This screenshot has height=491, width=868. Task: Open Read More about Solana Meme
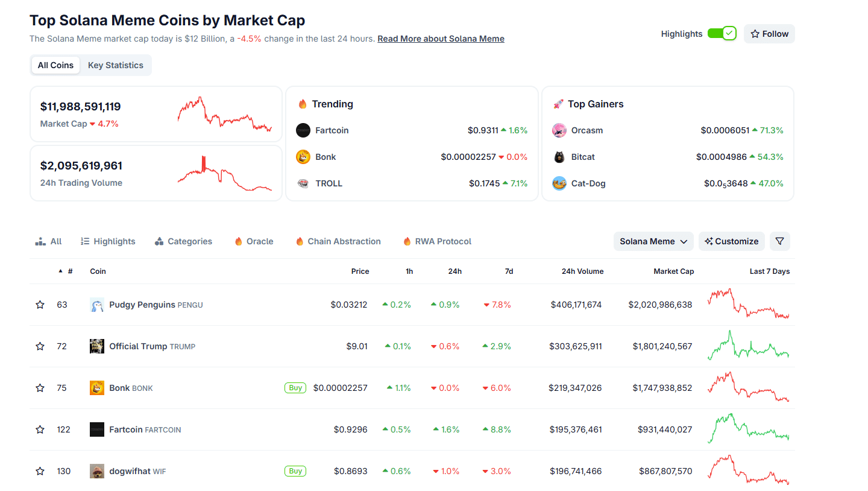[x=441, y=38]
